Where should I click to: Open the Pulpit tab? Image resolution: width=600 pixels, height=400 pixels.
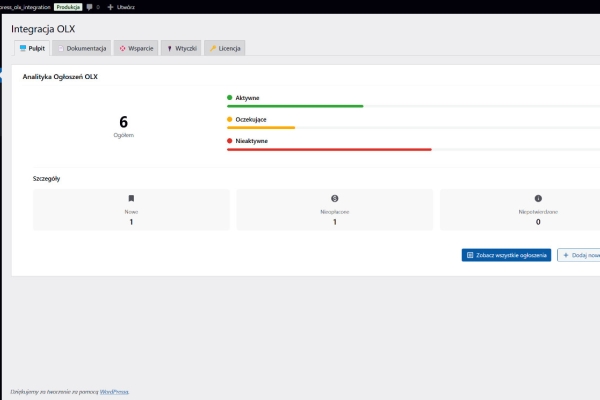(x=32, y=48)
